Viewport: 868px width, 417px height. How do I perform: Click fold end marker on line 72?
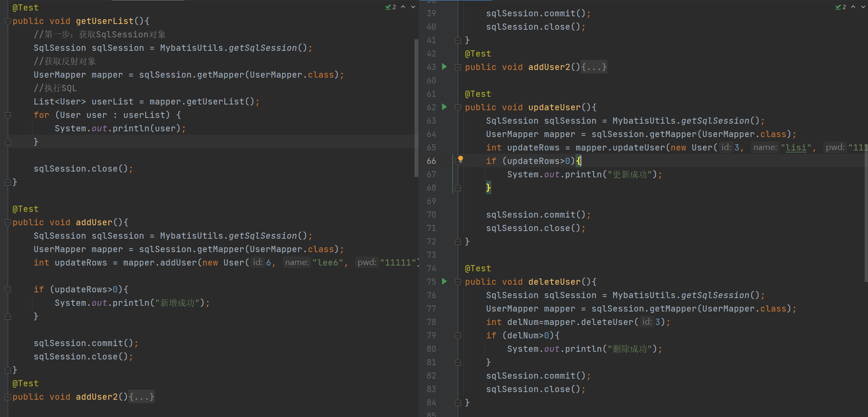pos(458,242)
